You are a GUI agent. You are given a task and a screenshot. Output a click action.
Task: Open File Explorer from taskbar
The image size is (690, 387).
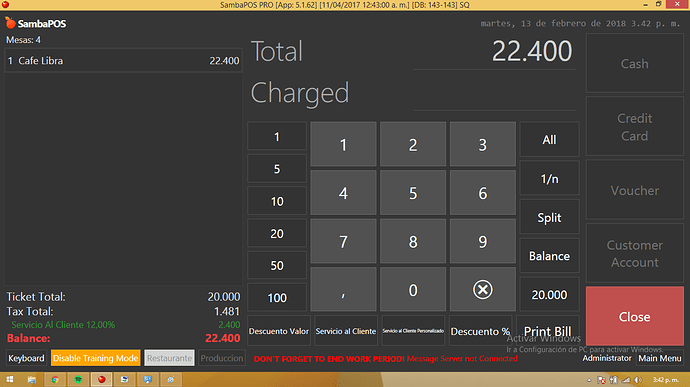[32, 380]
